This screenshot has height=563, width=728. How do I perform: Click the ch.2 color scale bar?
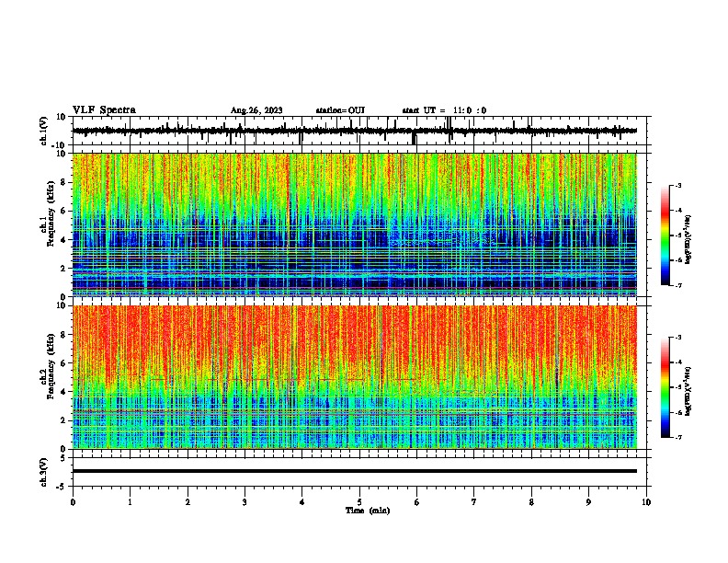[665, 387]
